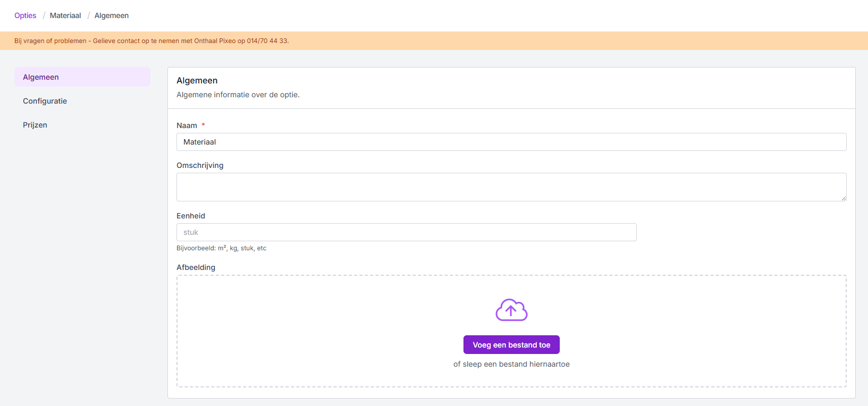Go to the Prijzen section

pyautogui.click(x=35, y=125)
